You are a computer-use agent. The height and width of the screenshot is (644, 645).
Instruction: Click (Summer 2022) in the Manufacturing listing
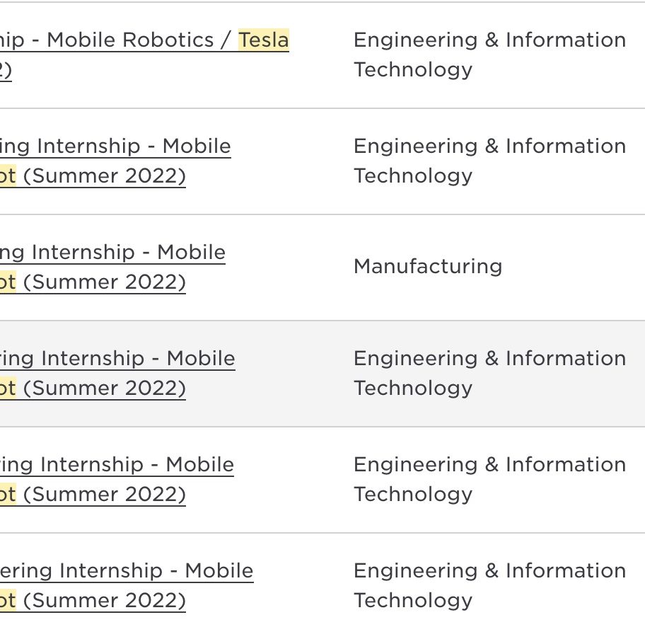[105, 282]
